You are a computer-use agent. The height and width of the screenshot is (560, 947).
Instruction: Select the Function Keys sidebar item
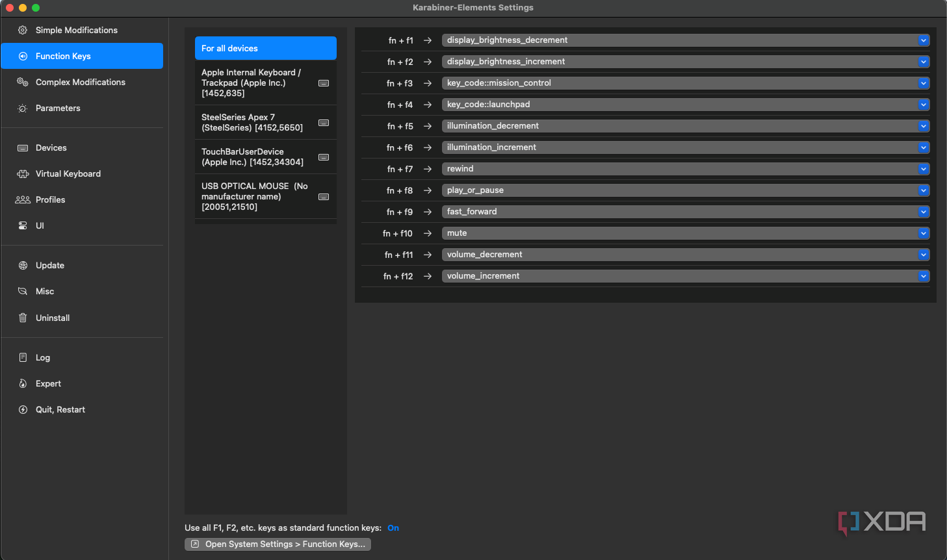[82, 56]
